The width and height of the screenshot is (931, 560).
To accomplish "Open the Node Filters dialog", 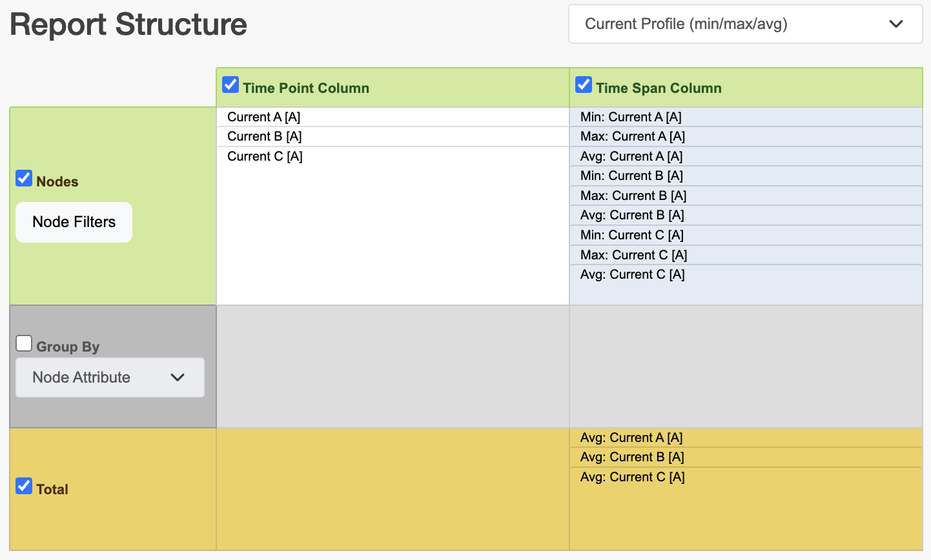I will [x=74, y=222].
